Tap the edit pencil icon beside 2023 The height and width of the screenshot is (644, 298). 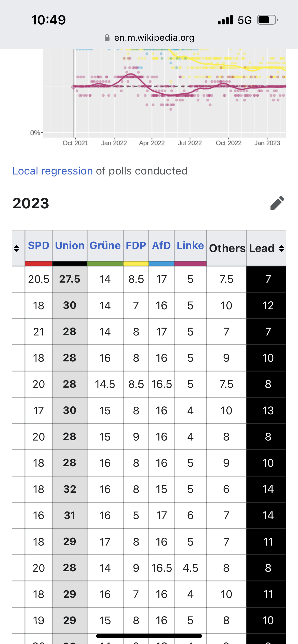tap(277, 203)
